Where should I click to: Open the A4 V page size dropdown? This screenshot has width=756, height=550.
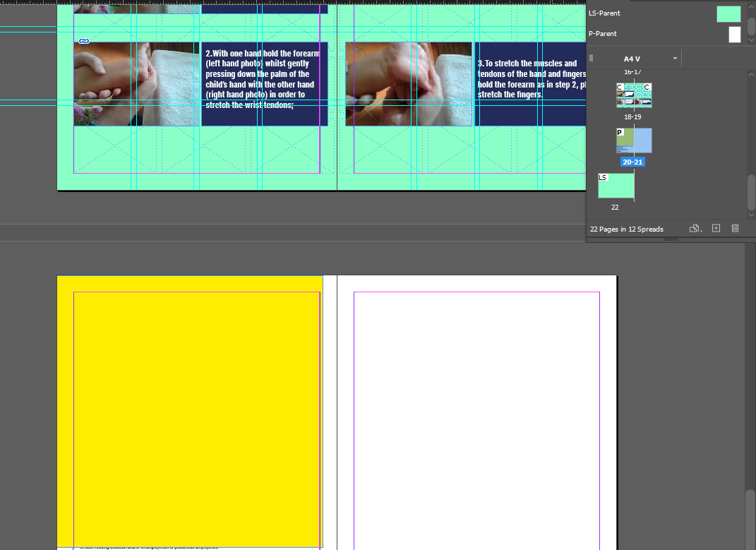point(634,58)
